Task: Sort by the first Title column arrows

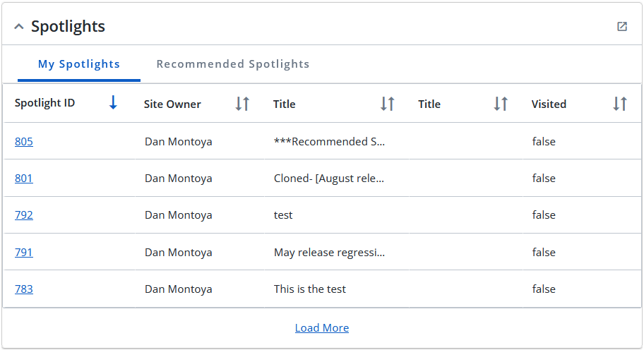Action: click(x=387, y=104)
